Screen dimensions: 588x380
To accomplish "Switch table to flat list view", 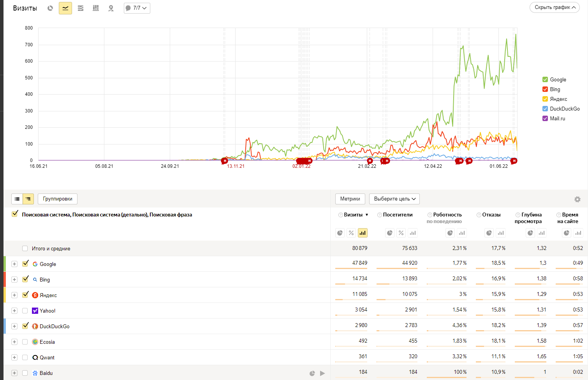I will (x=17, y=199).
